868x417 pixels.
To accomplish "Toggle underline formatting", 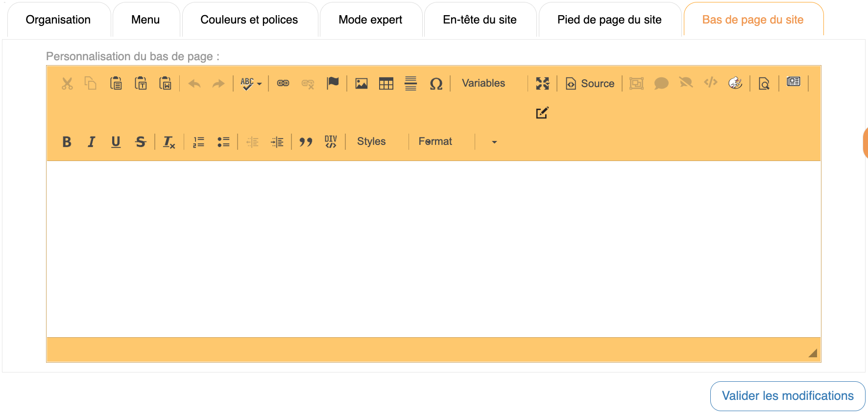I will click(116, 142).
